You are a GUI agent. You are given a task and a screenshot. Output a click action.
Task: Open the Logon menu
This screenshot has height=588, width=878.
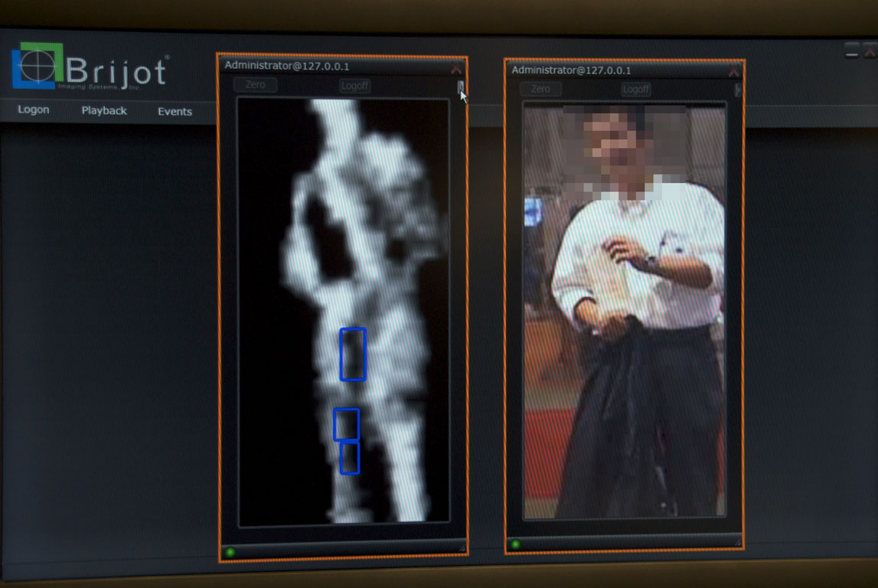(34, 109)
